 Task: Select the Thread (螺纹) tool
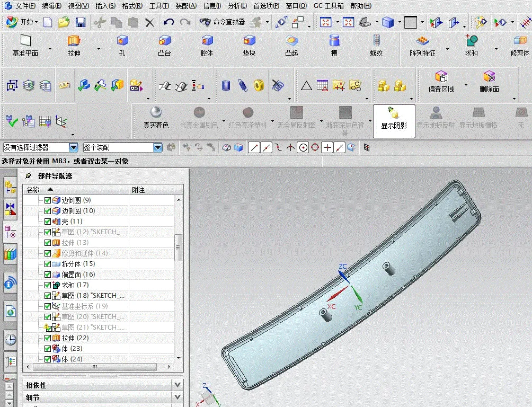click(x=377, y=46)
